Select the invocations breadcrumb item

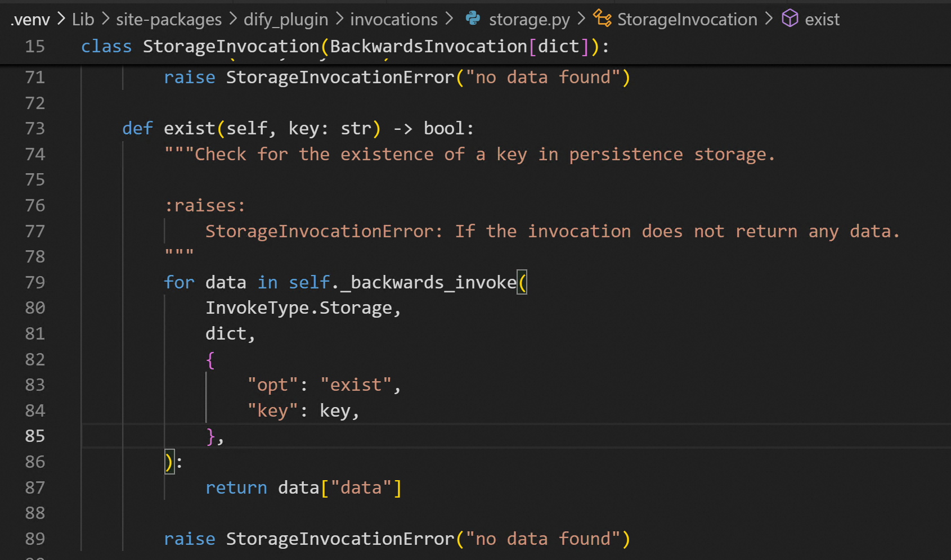point(393,20)
